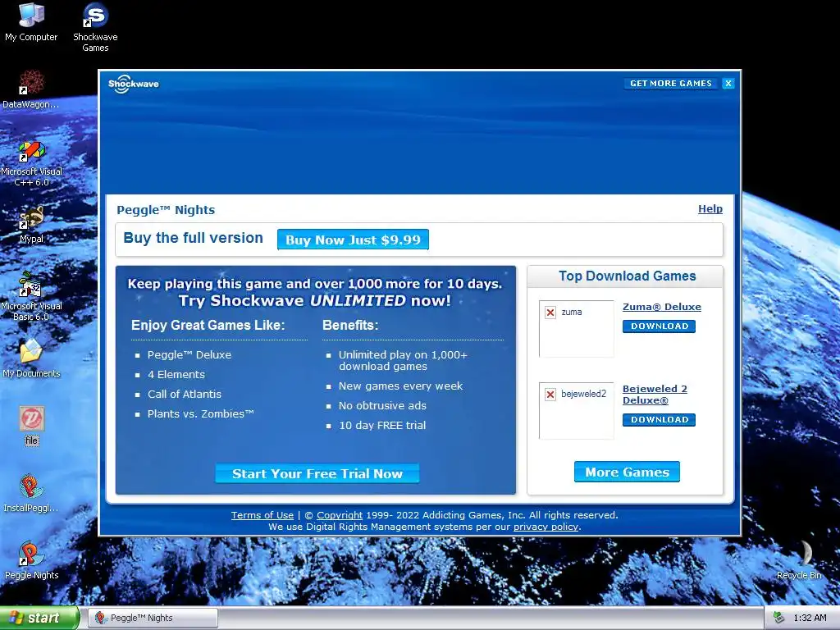Select the Peggle Nights desktop shortcut
The width and height of the screenshot is (840, 630).
31,560
